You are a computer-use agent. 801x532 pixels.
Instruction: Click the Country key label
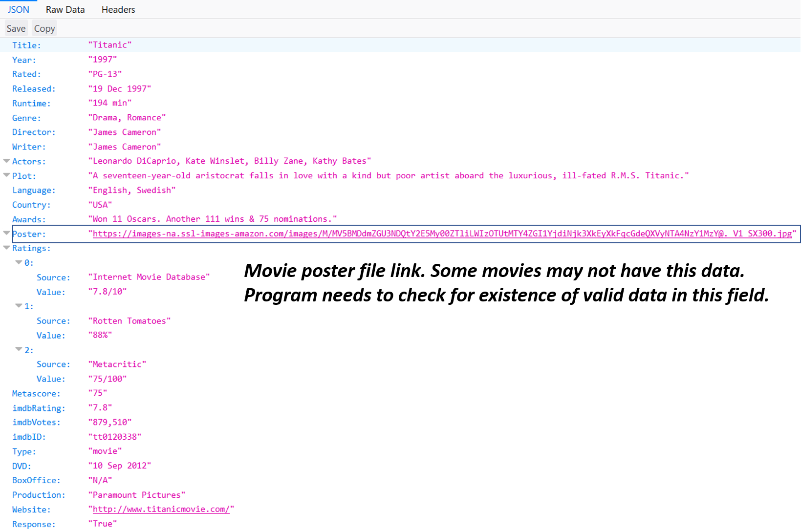point(31,205)
